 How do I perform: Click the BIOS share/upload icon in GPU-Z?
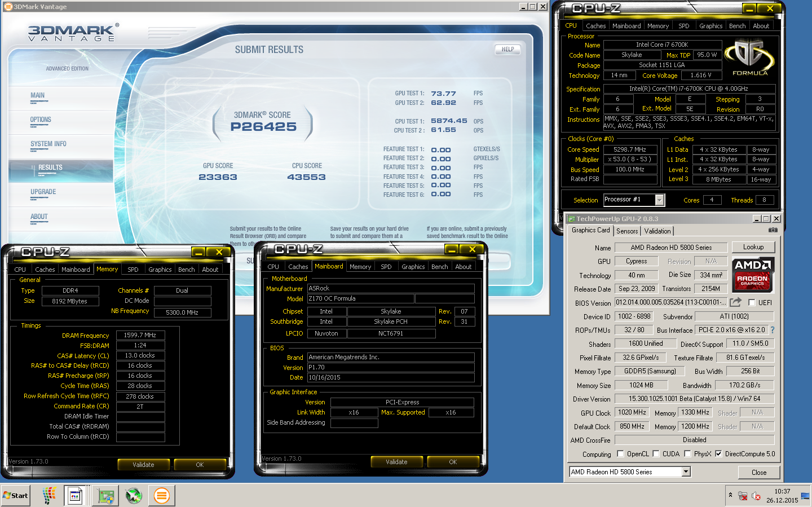click(x=735, y=302)
